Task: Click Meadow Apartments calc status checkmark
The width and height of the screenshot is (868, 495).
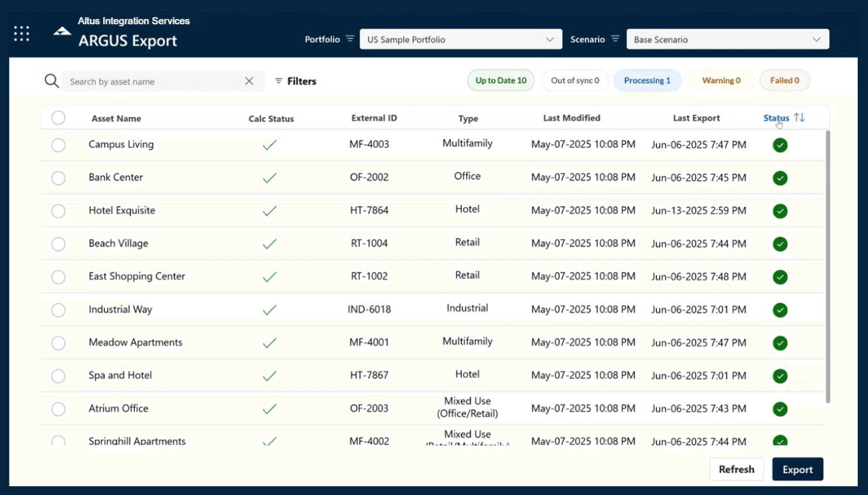Action: coord(270,343)
